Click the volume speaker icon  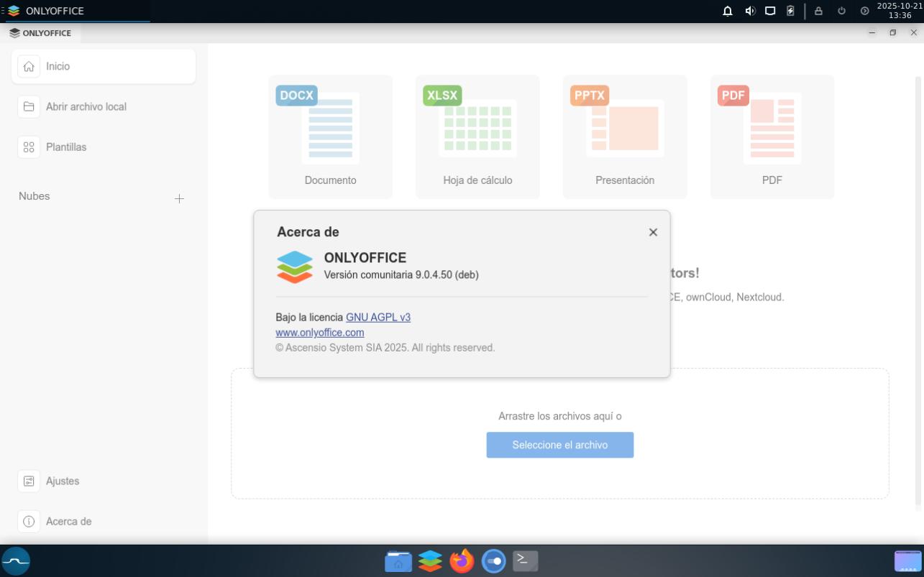pos(749,11)
